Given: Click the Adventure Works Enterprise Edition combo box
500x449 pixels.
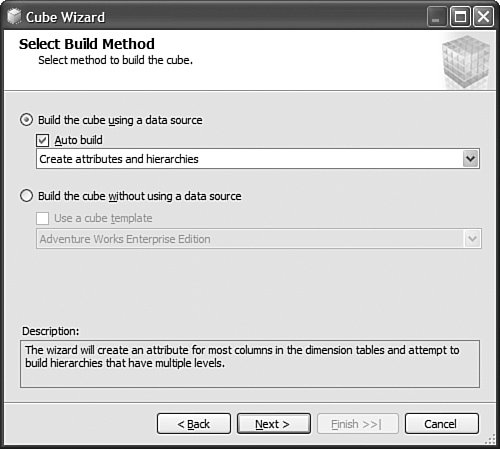Looking at the screenshot, I should (259, 239).
